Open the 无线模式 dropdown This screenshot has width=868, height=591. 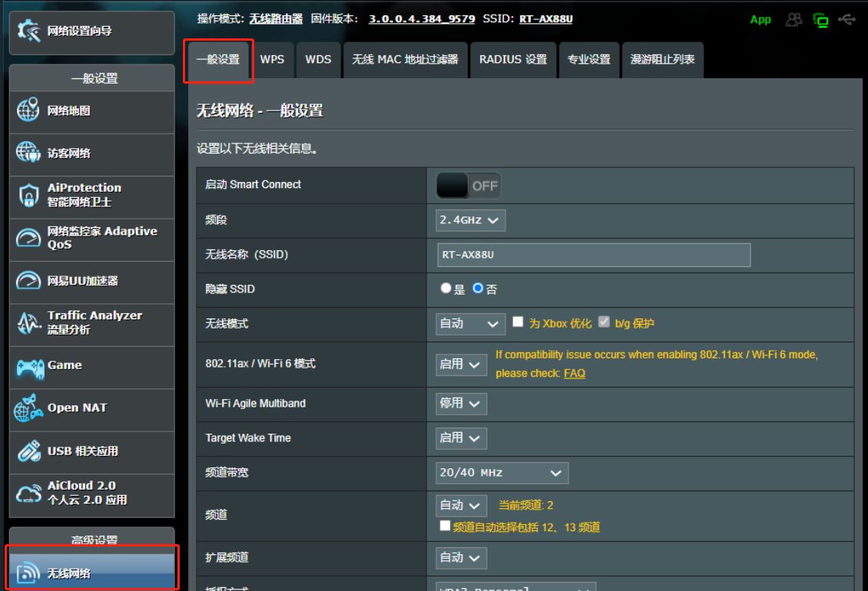tap(471, 324)
